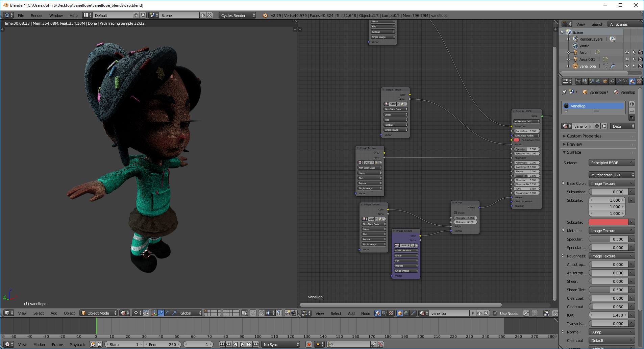Click the delete keyframes icon in timeline
The height and width of the screenshot is (349, 644).
pos(380,345)
